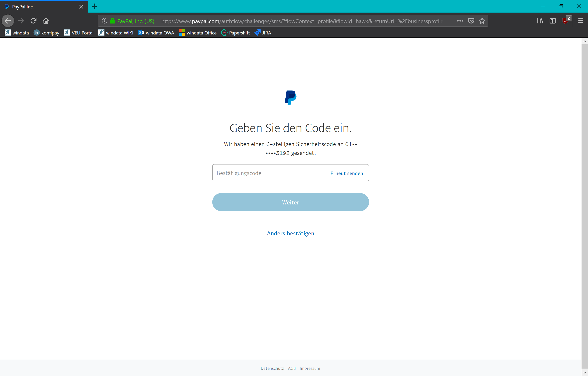Open the Library bookshelf icon
Viewport: 588px width, 376px height.
click(x=540, y=21)
